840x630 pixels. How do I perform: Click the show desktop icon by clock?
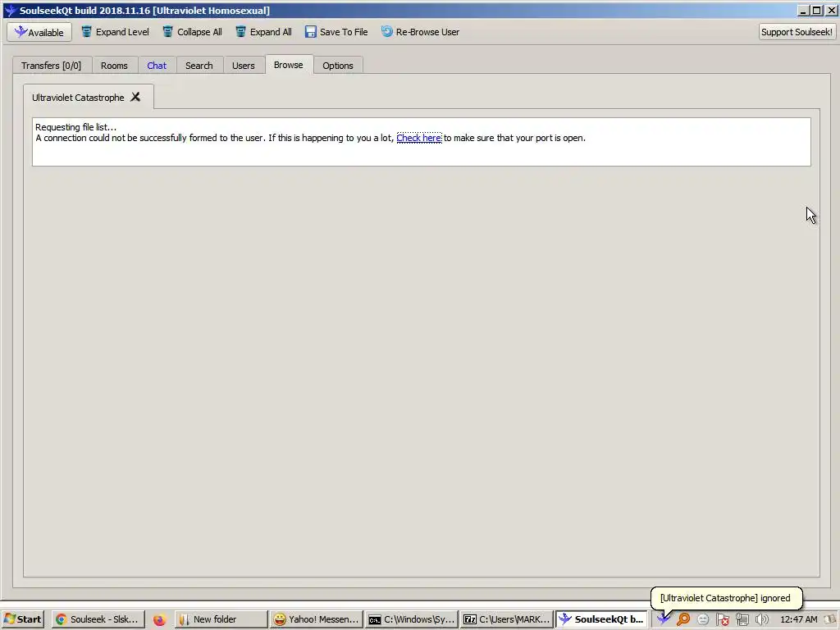click(831, 619)
